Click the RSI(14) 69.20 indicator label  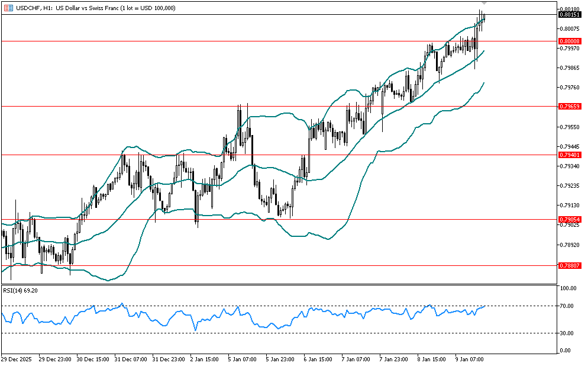[x=21, y=290]
